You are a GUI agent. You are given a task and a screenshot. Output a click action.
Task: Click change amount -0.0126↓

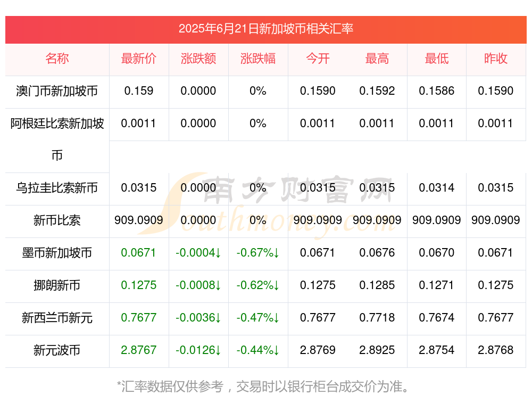(198, 350)
